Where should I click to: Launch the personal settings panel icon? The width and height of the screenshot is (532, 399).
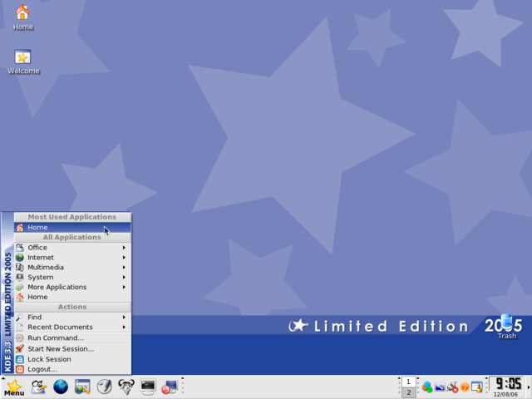coord(39,387)
